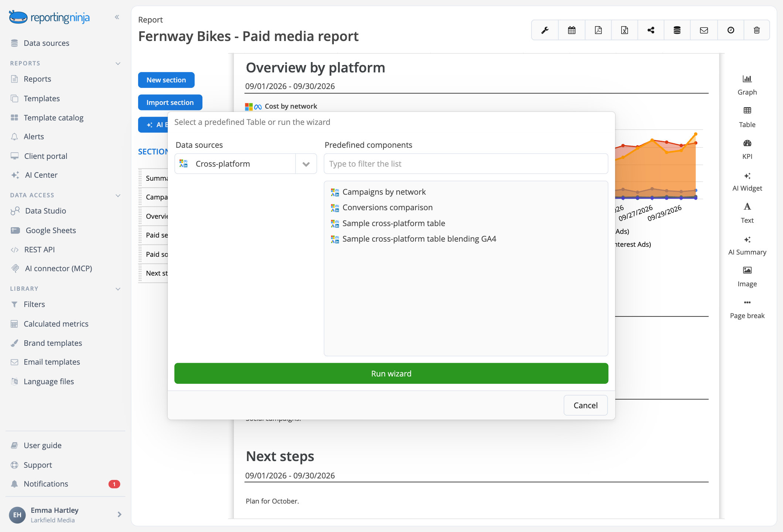The image size is (783, 532).
Task: Open Calculated metrics page
Action: click(56, 324)
